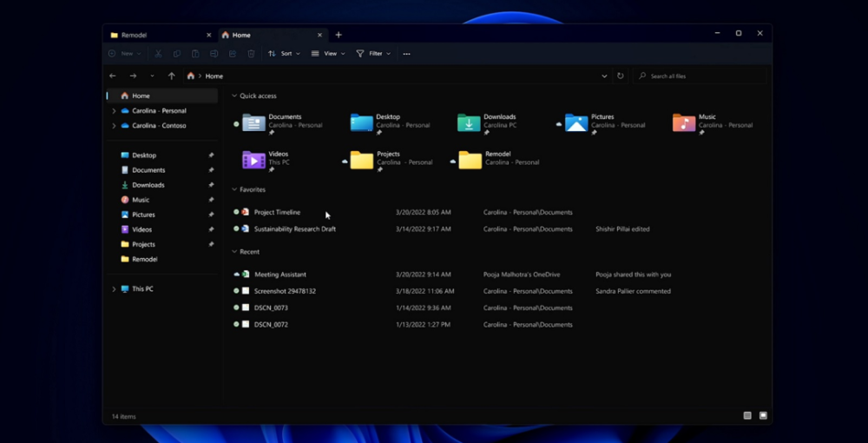868x443 pixels.
Task: Open the Videos folder icon in Quick access
Action: click(253, 160)
